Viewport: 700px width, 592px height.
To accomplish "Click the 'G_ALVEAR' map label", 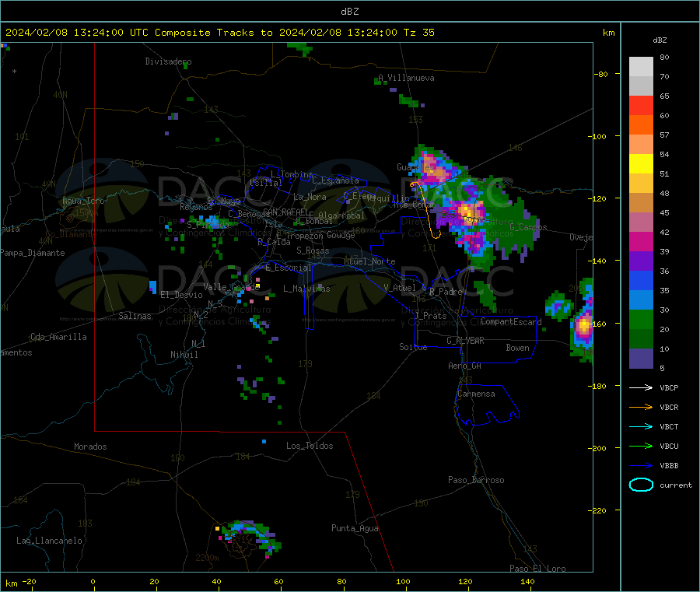I will pyautogui.click(x=465, y=341).
